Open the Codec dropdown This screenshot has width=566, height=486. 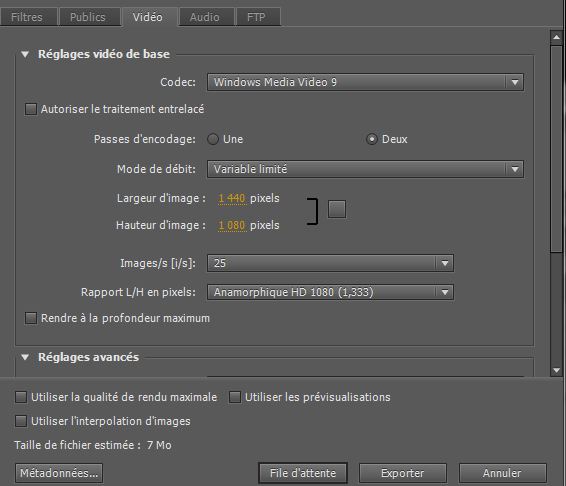coord(365,82)
